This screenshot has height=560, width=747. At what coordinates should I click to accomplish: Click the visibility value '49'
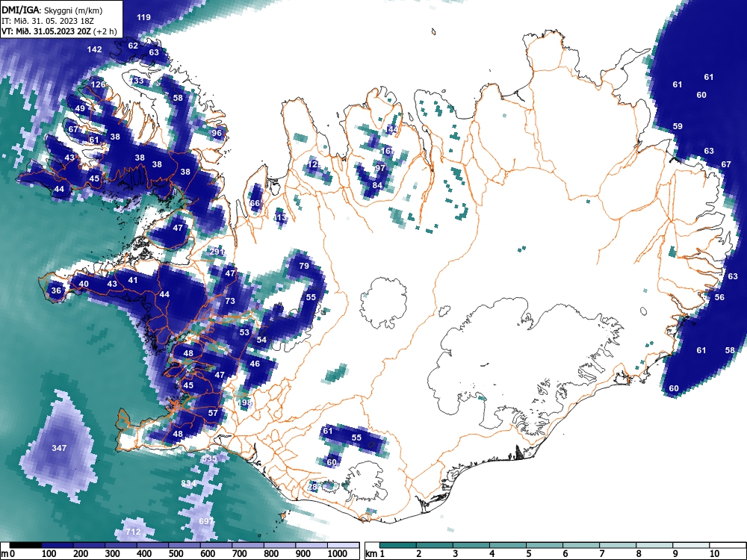[x=80, y=108]
